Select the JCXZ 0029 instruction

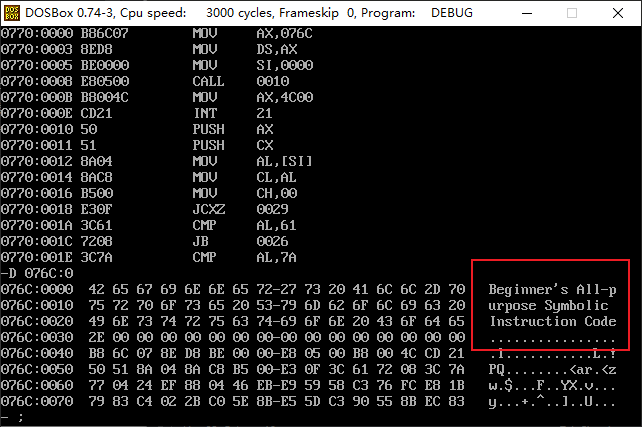coord(145,209)
